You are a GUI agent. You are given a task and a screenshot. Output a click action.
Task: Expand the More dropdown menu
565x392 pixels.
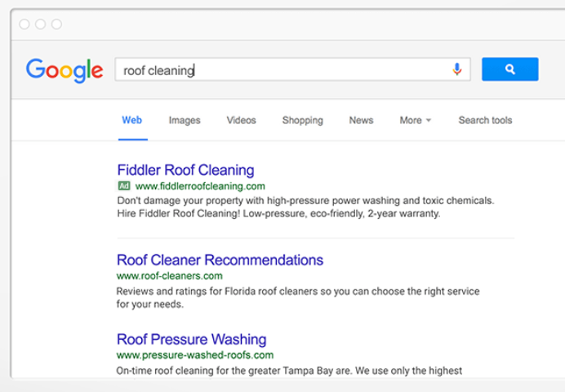point(415,120)
